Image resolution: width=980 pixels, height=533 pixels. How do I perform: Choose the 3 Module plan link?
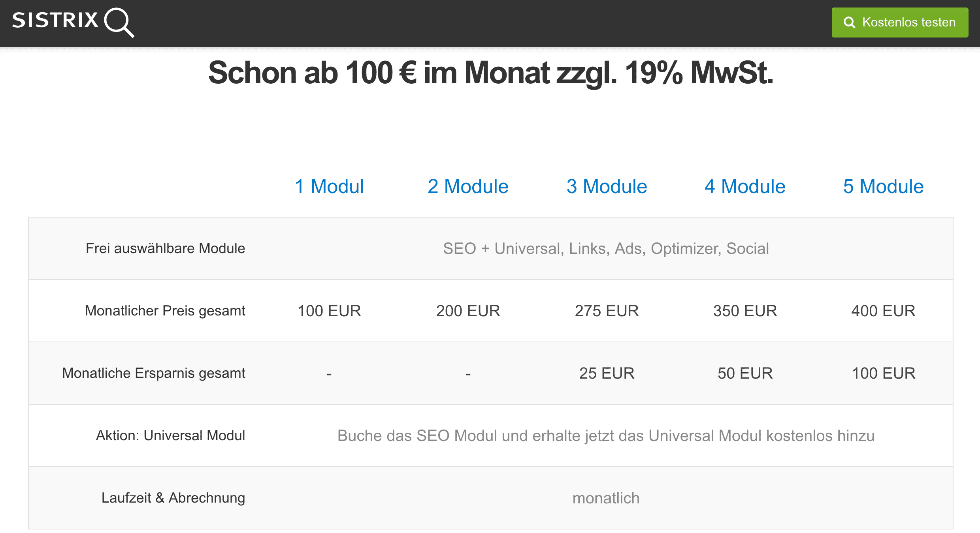(607, 186)
